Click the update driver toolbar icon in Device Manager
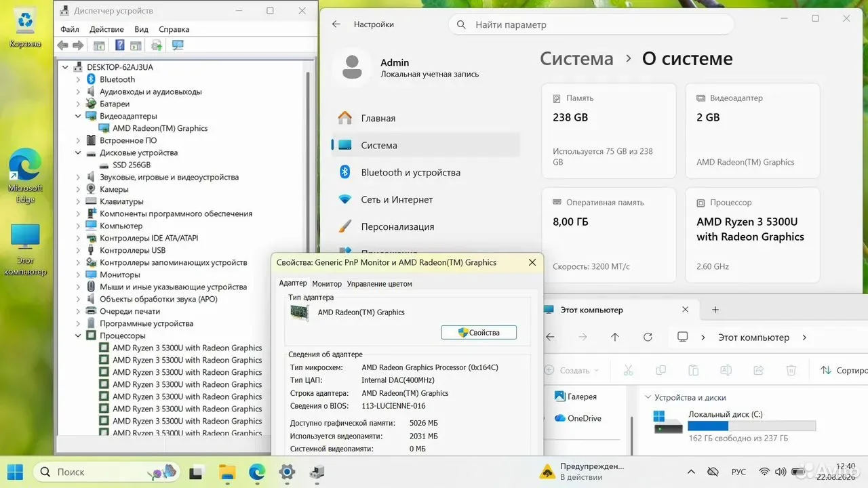Screen dimensions: 868x488 (x=157, y=45)
